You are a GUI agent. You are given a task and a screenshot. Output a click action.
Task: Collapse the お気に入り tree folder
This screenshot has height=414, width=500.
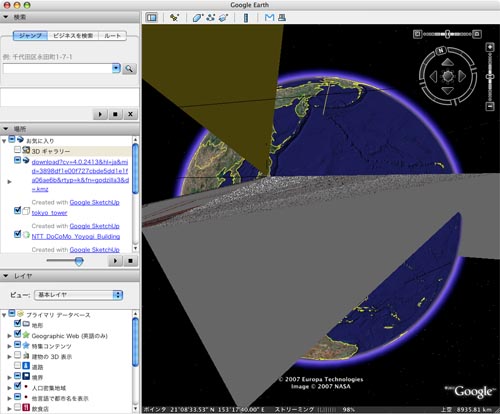4,141
